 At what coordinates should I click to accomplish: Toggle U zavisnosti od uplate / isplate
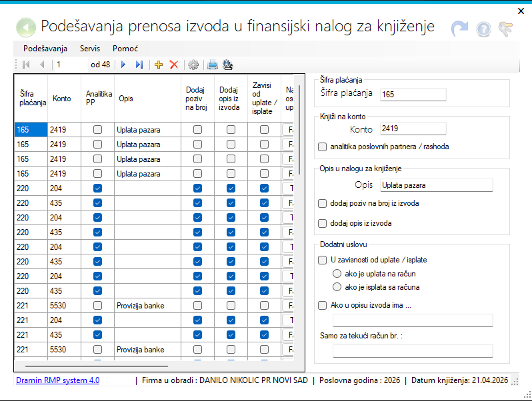[322, 260]
